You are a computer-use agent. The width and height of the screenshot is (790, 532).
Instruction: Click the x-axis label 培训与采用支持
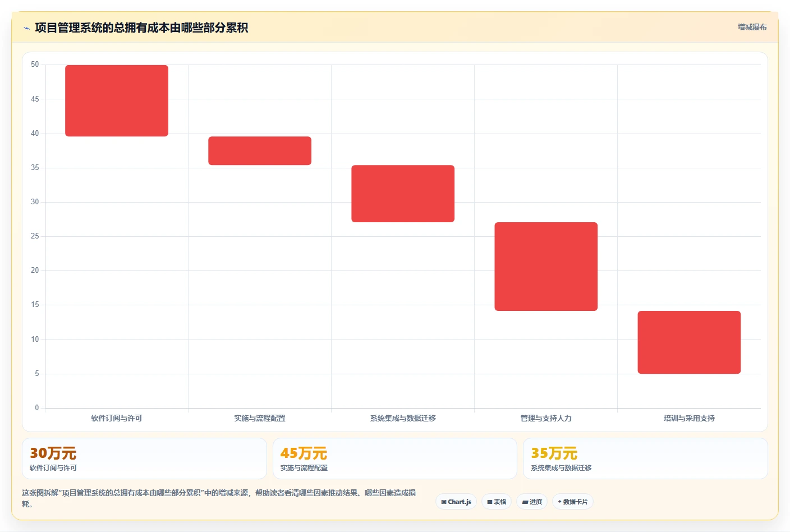[689, 418]
